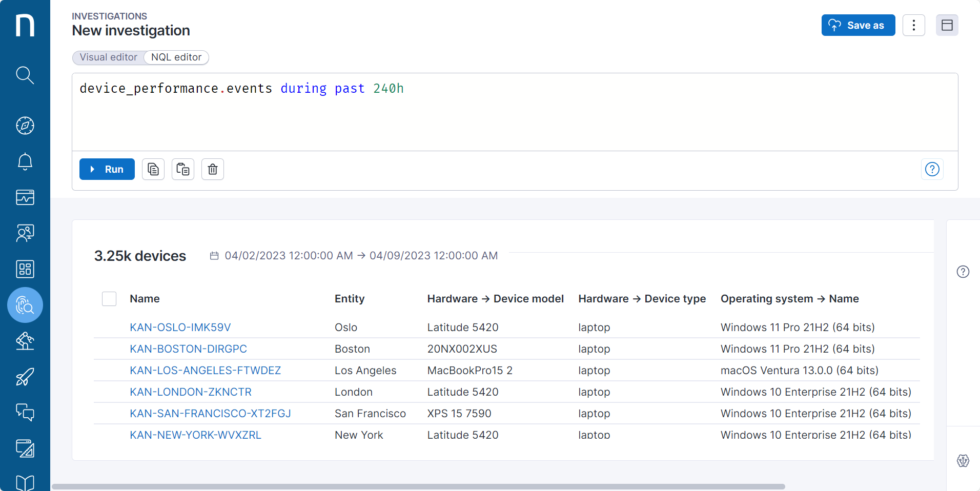The width and height of the screenshot is (980, 491).
Task: Click the copy query icon
Action: pos(153,169)
